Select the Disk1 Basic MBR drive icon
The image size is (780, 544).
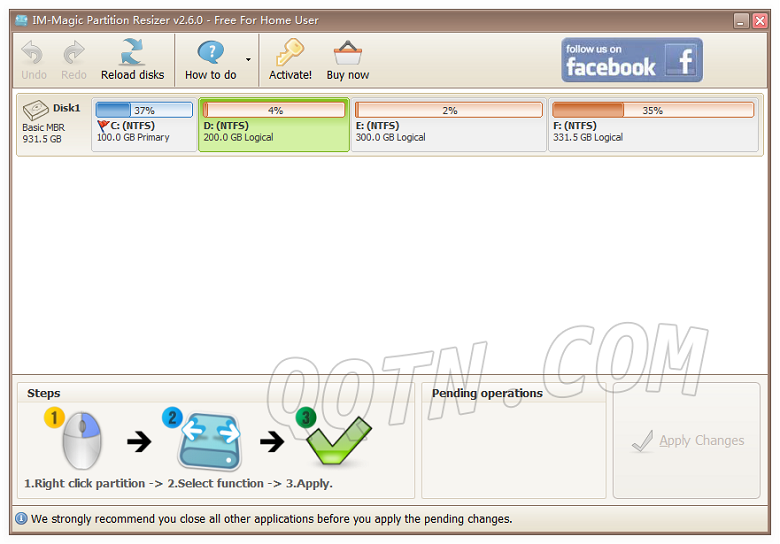[x=36, y=109]
